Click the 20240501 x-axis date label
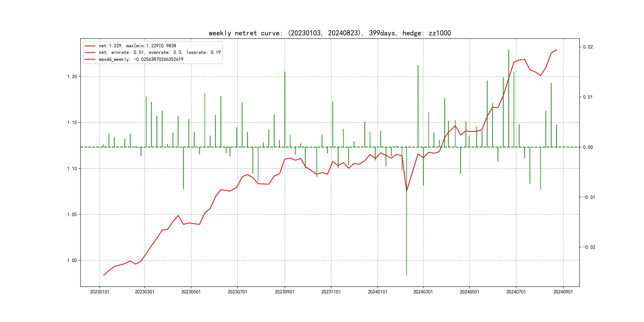This screenshot has height=322, width=644. tap(469, 292)
